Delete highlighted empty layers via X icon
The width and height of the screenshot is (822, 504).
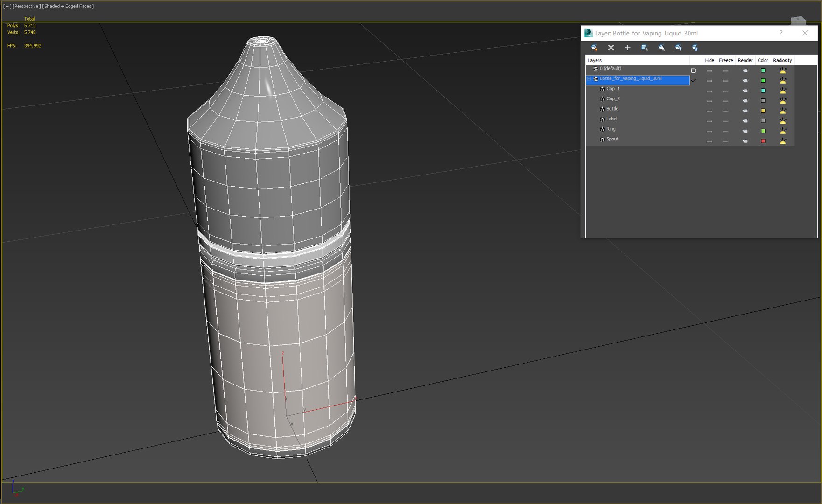(x=611, y=48)
